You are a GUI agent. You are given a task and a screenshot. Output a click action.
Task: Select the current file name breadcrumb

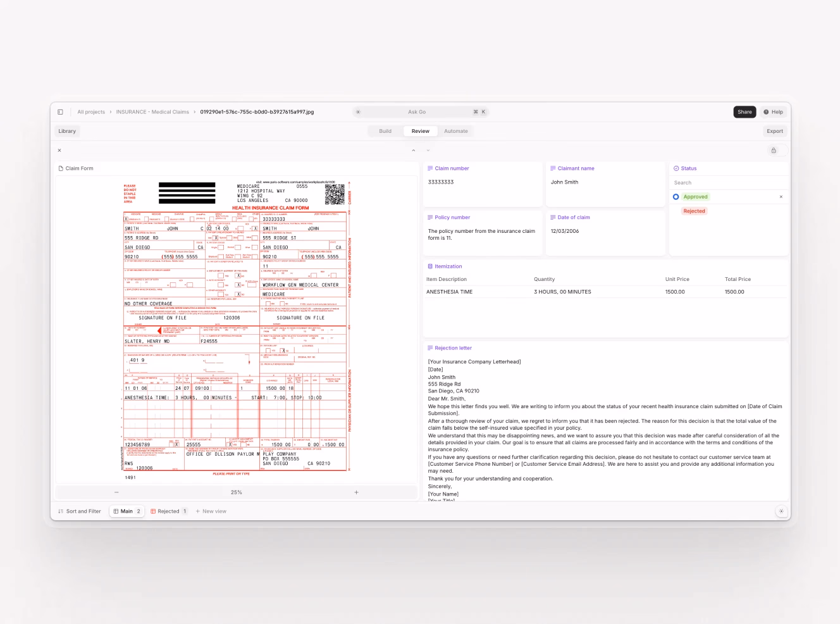point(257,112)
